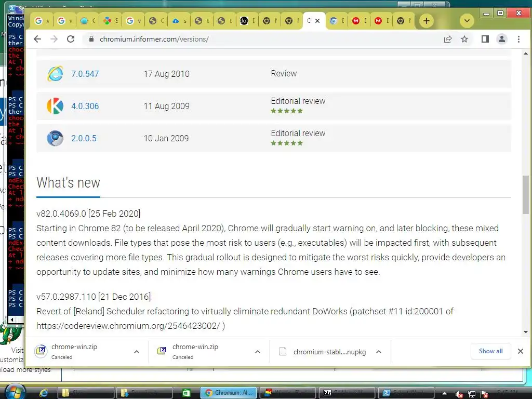The height and width of the screenshot is (399, 532).
Task: Open a new tab with plus button
Action: [x=427, y=21]
